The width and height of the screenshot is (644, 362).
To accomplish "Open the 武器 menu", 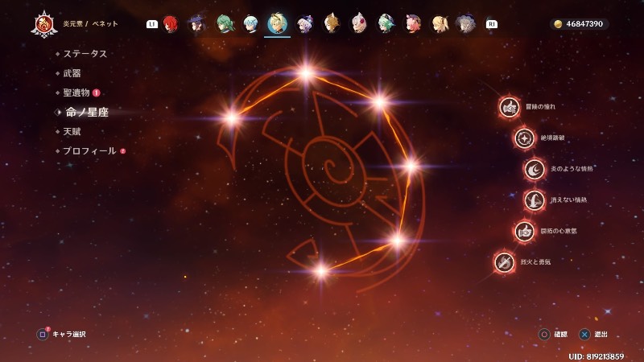I will [x=72, y=73].
